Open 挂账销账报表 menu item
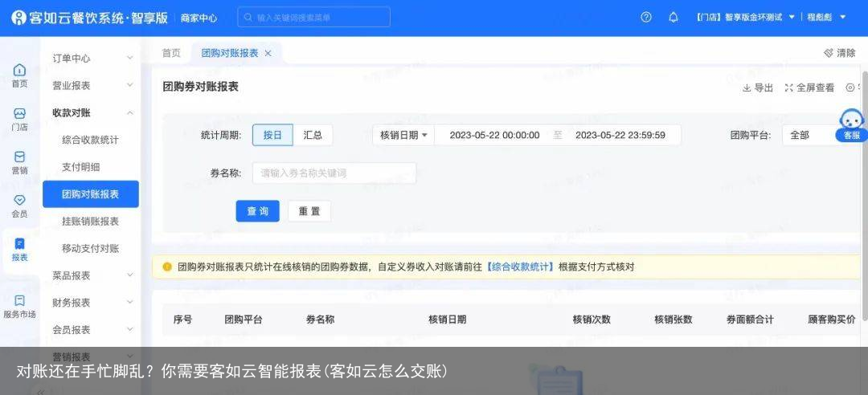Image resolution: width=868 pixels, height=395 pixels. coord(90,222)
